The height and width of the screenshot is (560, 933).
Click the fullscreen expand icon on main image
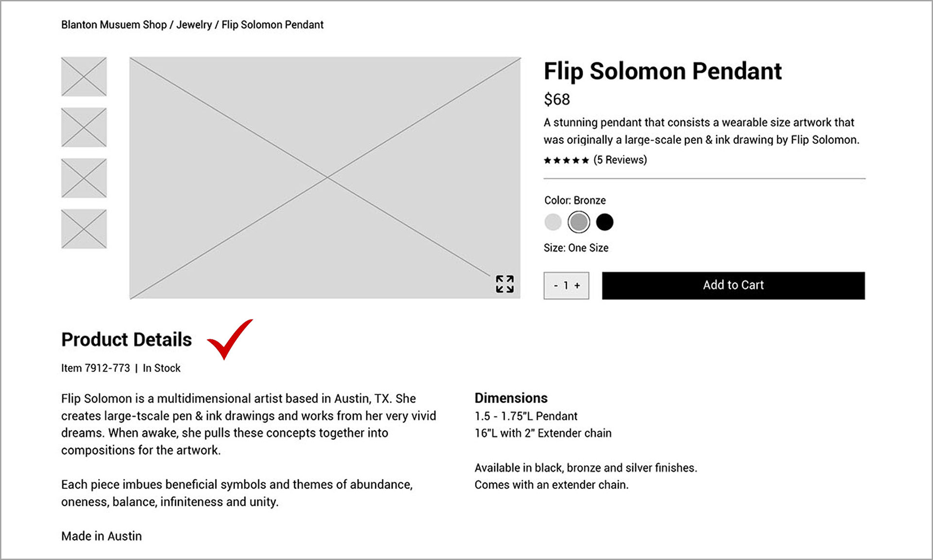[x=504, y=284]
